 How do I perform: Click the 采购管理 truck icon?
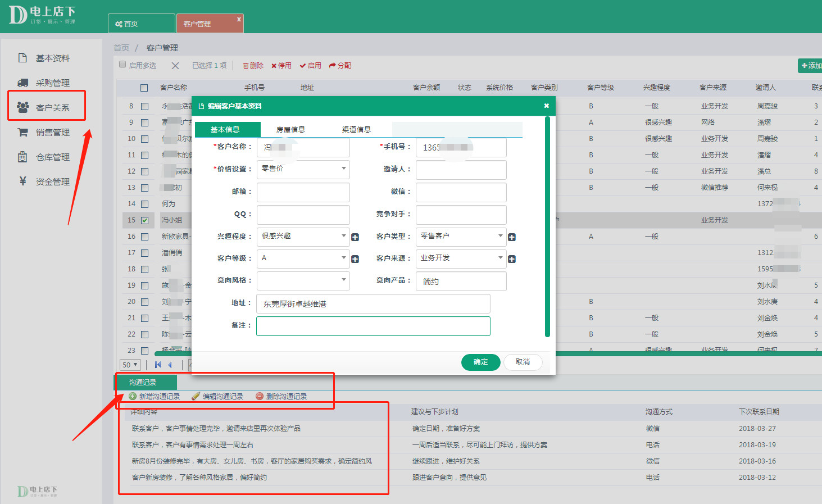[x=23, y=83]
